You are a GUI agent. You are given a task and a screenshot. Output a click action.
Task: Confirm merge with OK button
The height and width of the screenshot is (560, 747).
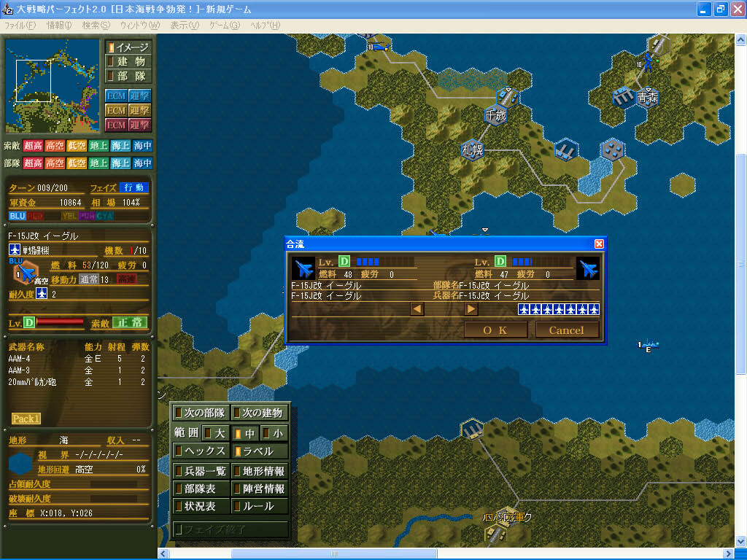click(495, 330)
